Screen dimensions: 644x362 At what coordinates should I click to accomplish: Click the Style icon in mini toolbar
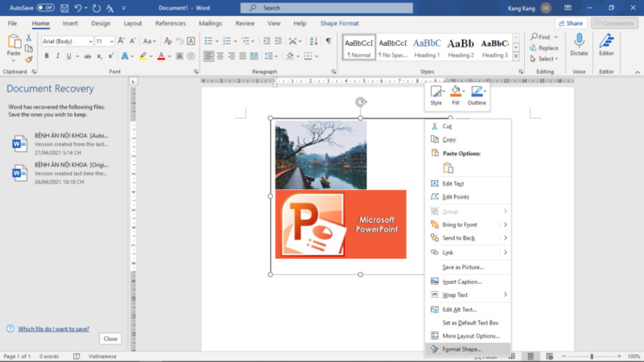point(436,93)
